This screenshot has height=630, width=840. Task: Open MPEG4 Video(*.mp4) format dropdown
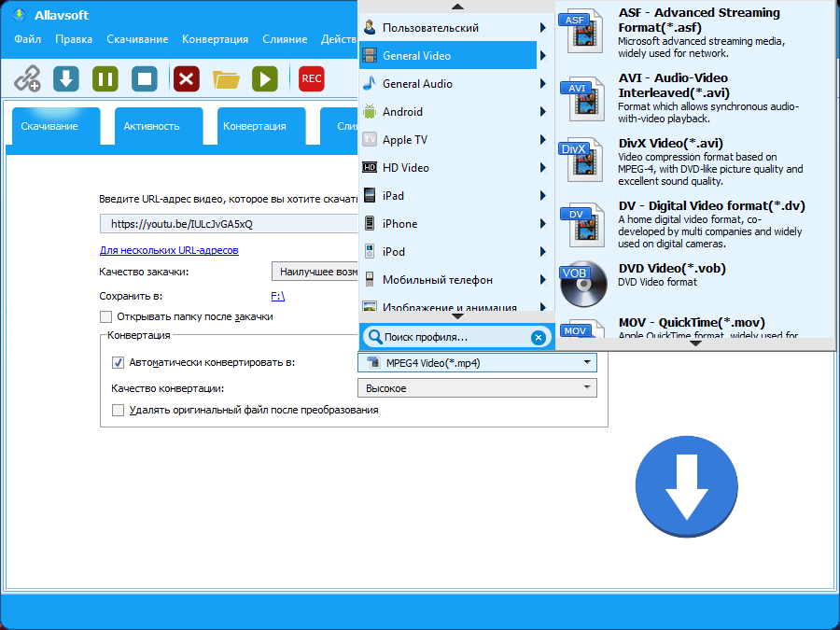pos(477,363)
